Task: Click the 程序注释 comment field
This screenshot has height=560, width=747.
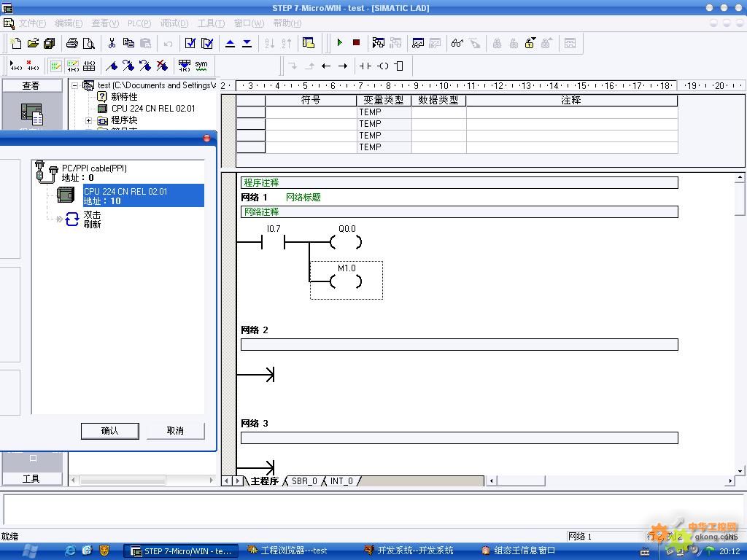Action: pyautogui.click(x=460, y=182)
